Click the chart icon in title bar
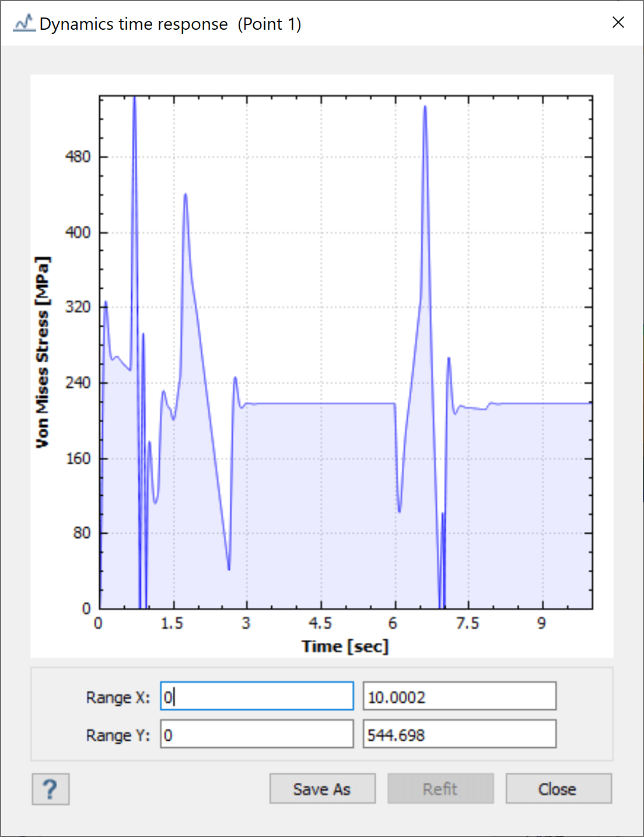The image size is (644, 837). (24, 24)
